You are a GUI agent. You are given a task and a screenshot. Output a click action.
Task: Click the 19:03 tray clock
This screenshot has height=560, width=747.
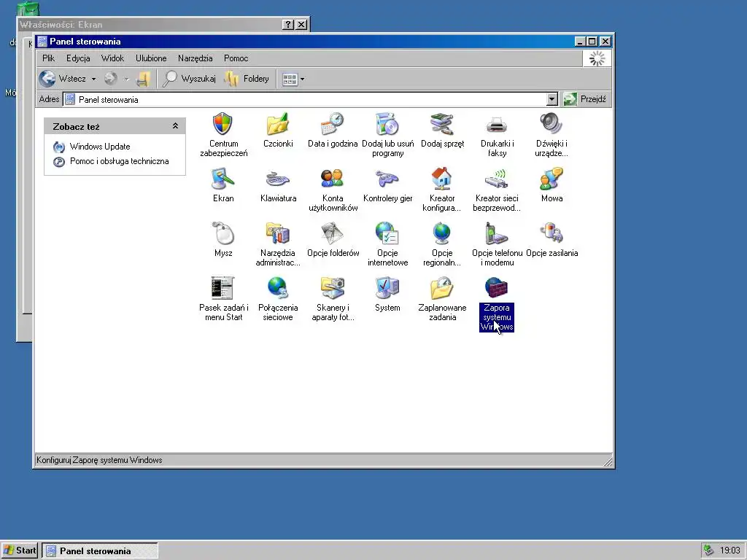729,551
